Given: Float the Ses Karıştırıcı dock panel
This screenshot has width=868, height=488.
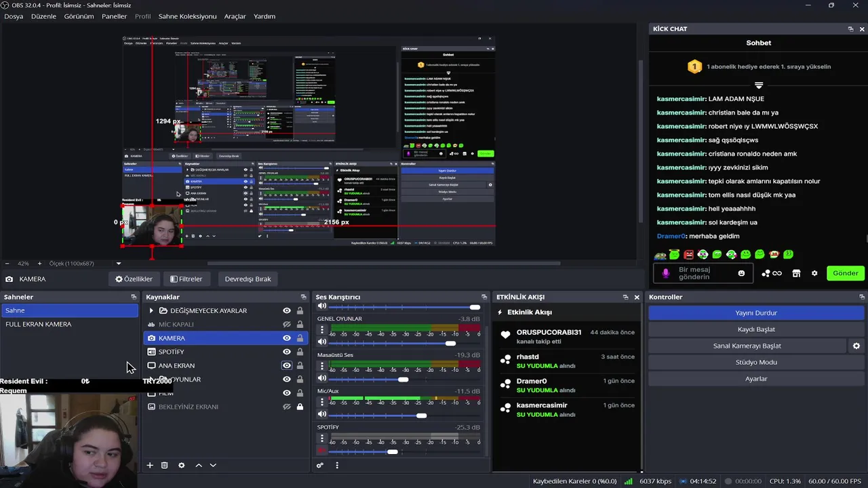Looking at the screenshot, I should [x=484, y=297].
